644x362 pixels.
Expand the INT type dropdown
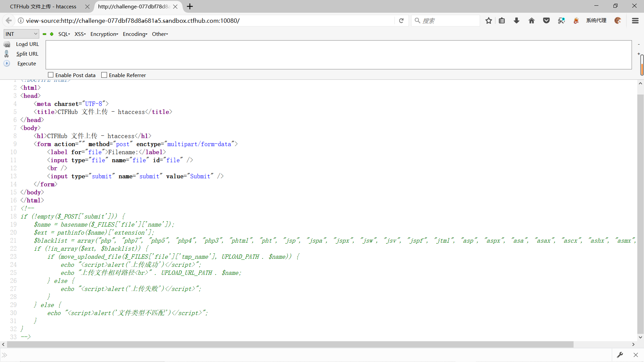click(21, 34)
